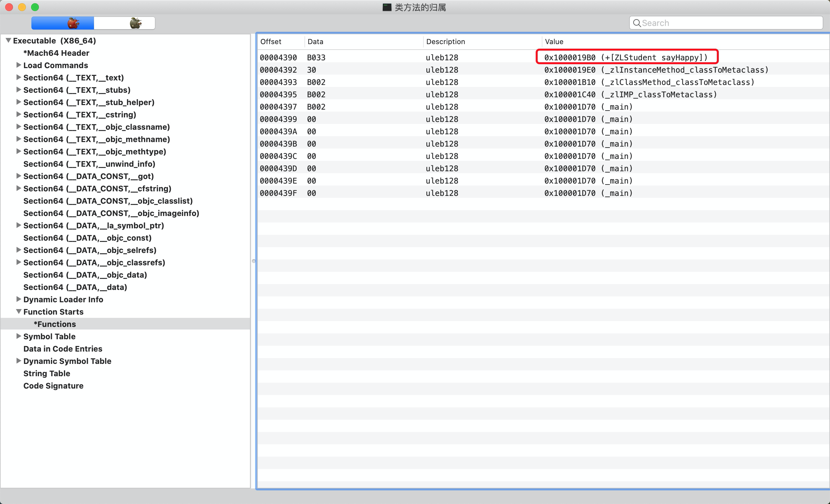Click the title bar terminal file icon

387,7
